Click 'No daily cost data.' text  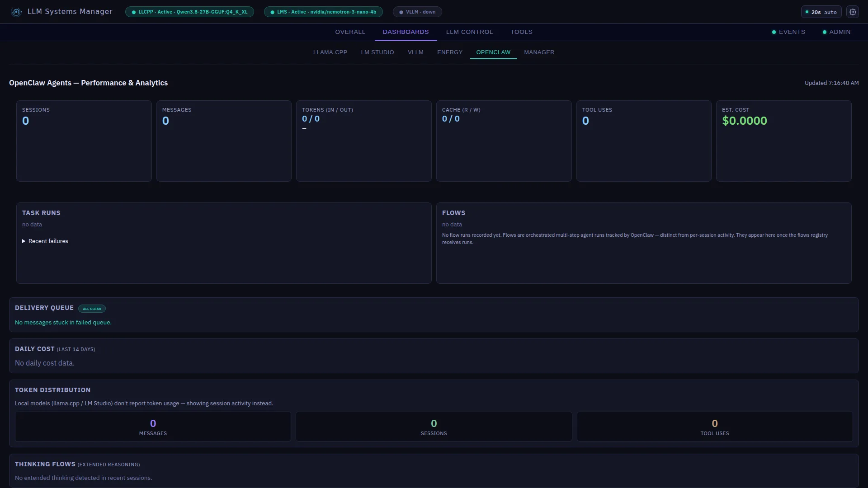(x=45, y=363)
